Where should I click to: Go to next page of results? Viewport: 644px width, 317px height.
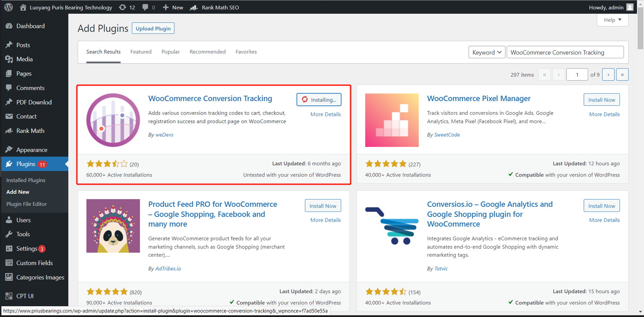(608, 75)
